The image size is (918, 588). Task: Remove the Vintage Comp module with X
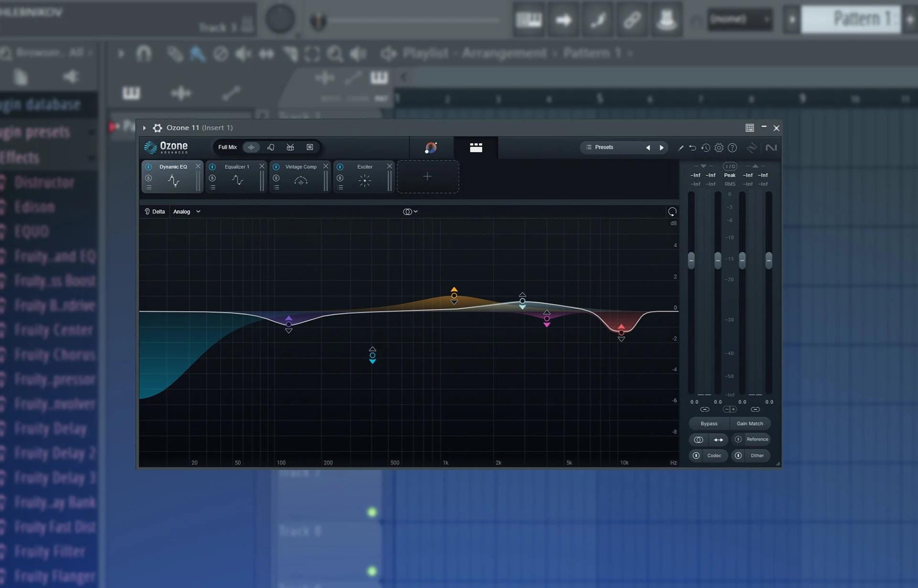coord(326,166)
